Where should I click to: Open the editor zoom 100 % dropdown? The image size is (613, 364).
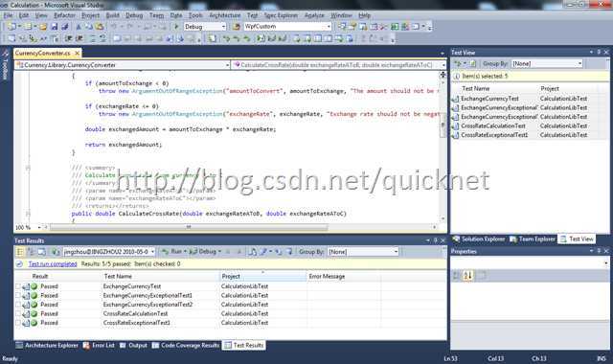pyautogui.click(x=39, y=227)
